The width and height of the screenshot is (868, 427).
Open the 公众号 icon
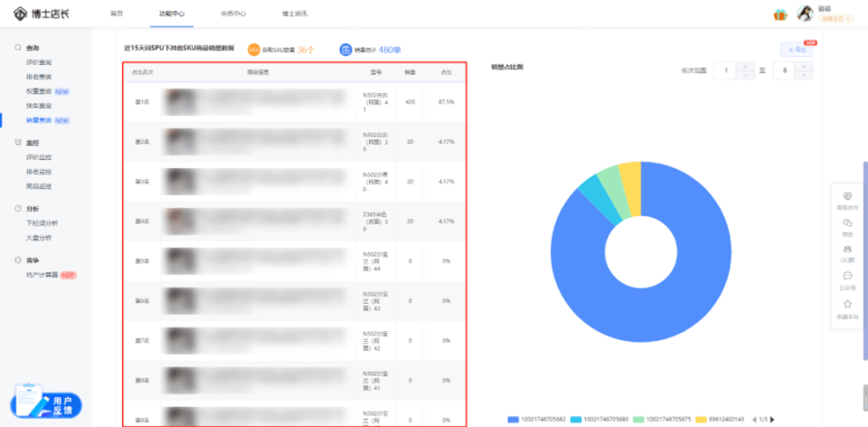pos(846,280)
